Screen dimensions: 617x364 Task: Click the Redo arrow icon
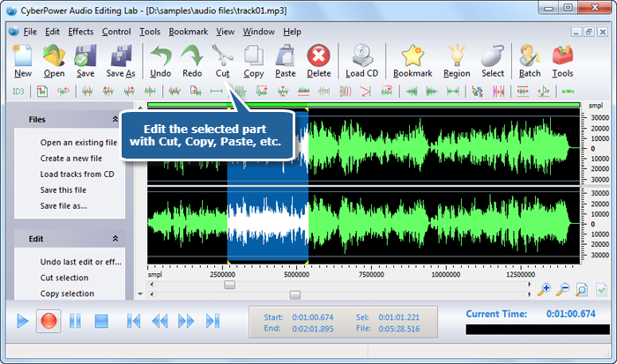192,56
